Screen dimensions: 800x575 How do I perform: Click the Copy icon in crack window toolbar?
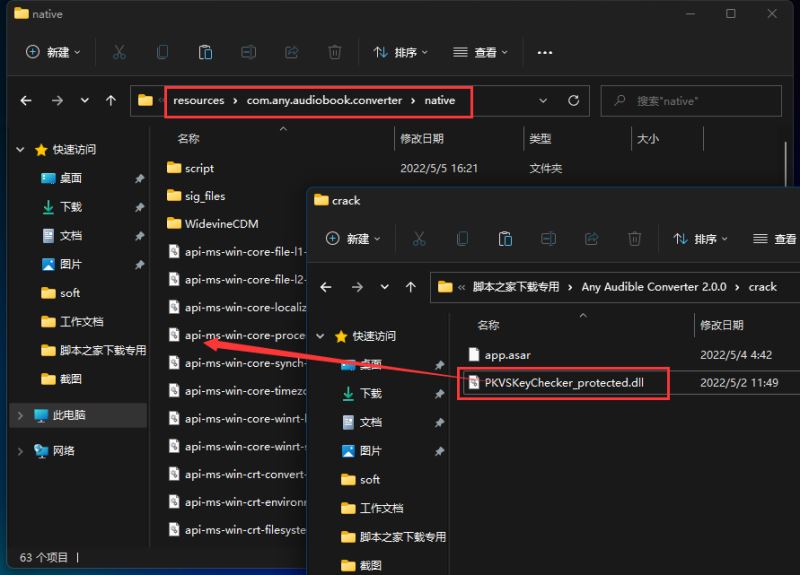[462, 239]
